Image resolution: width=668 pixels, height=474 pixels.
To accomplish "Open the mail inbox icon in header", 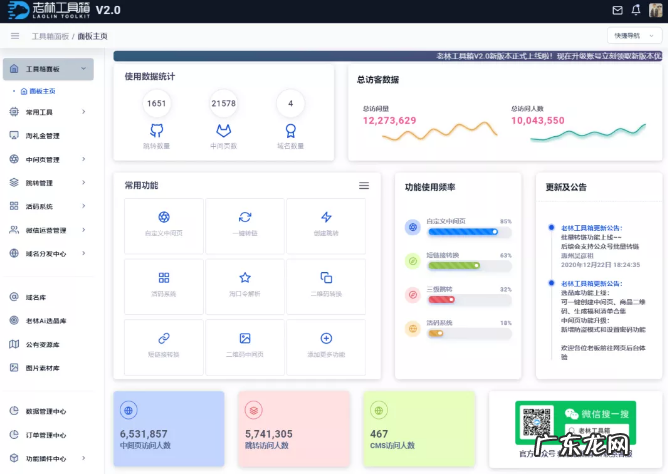I will point(617,10).
